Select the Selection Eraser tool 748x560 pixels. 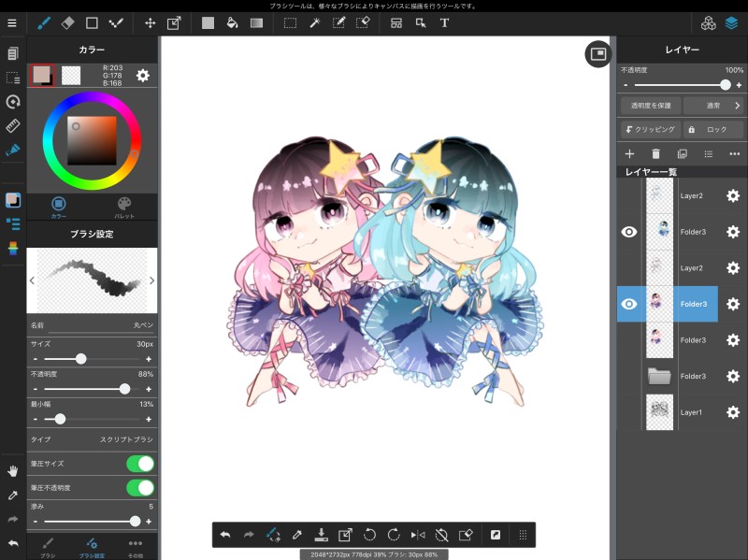pos(363,22)
